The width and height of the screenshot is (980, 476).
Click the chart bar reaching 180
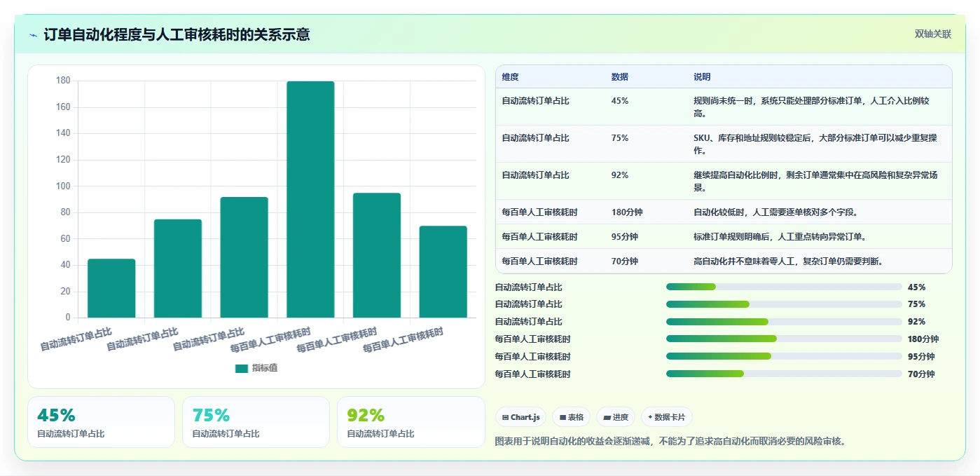(x=310, y=199)
